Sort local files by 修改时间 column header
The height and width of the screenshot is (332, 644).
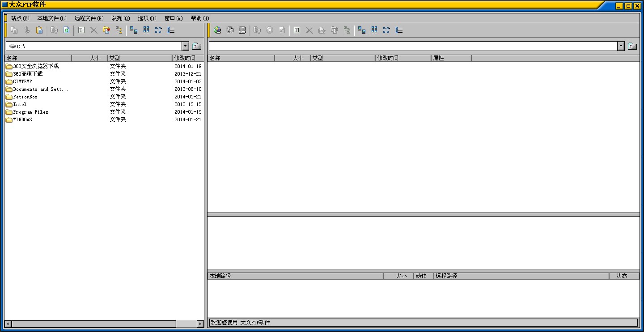(188, 58)
